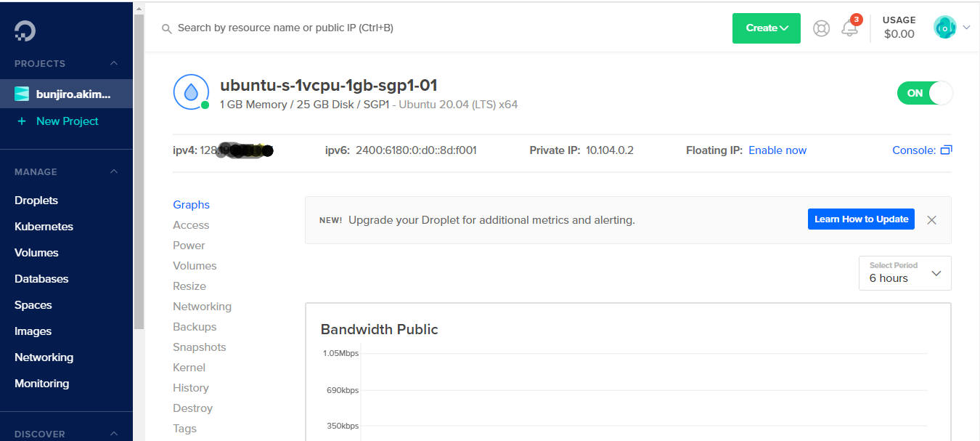Viewport: 980px width, 441px height.
Task: Click the bunjiro.akim project icon
Action: click(22, 94)
